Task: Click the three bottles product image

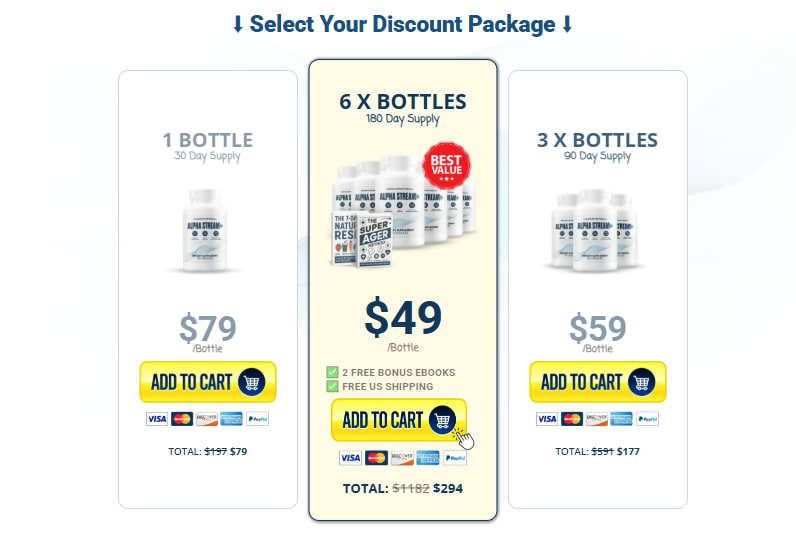Action: pos(597,230)
